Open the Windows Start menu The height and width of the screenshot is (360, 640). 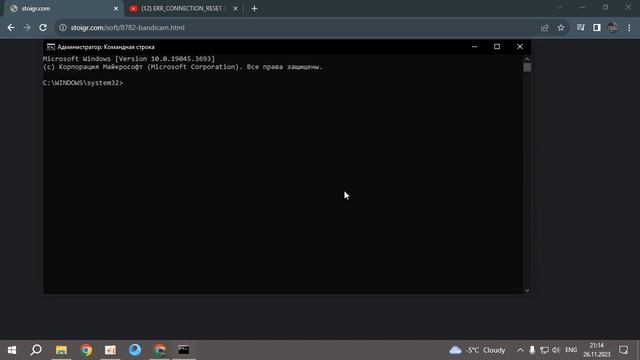click(x=12, y=350)
